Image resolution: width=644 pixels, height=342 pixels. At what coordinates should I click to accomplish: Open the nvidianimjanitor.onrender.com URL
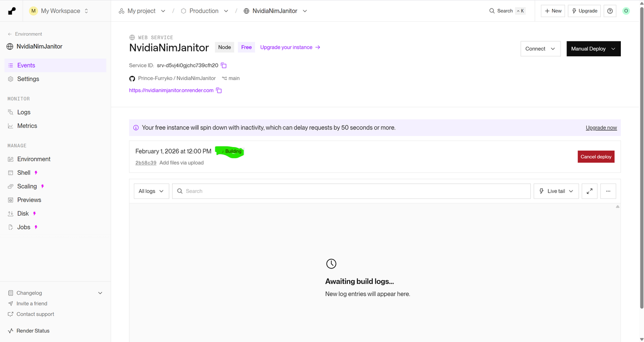pos(171,91)
